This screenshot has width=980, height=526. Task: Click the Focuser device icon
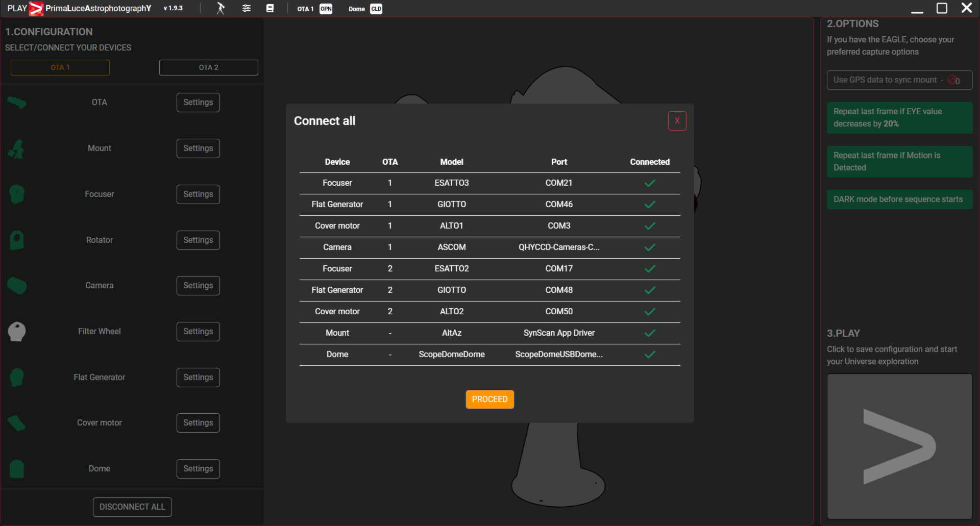(x=17, y=194)
